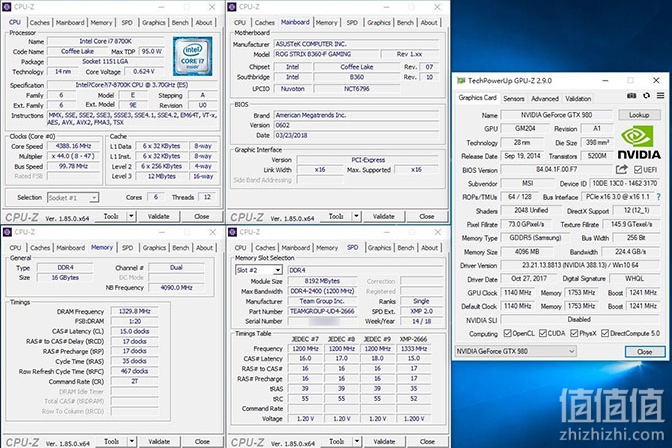This screenshot has width=672, height=448.
Task: Open the Validation tab in GPU-Z
Action: (x=578, y=99)
